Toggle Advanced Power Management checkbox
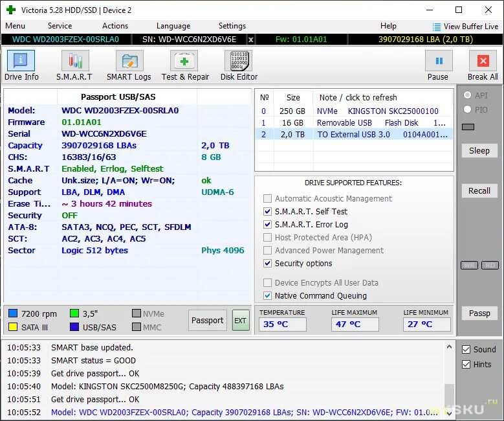The image size is (504, 421). point(267,250)
